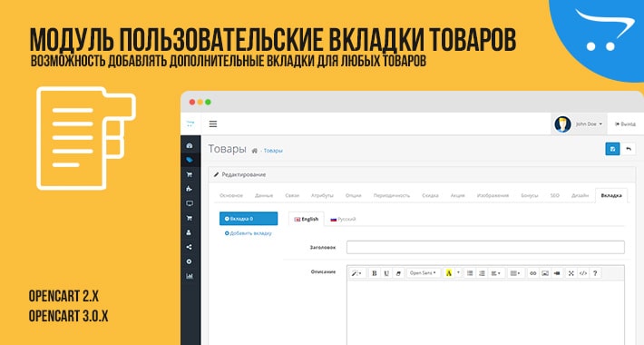Click the Выход logout link
Image resolution: width=644 pixels, height=345 pixels.
point(625,123)
